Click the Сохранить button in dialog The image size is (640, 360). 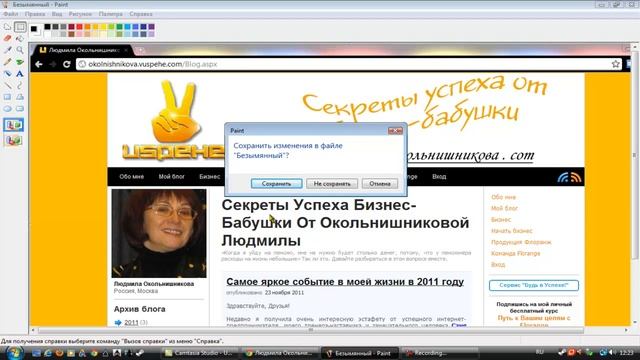tap(276, 184)
